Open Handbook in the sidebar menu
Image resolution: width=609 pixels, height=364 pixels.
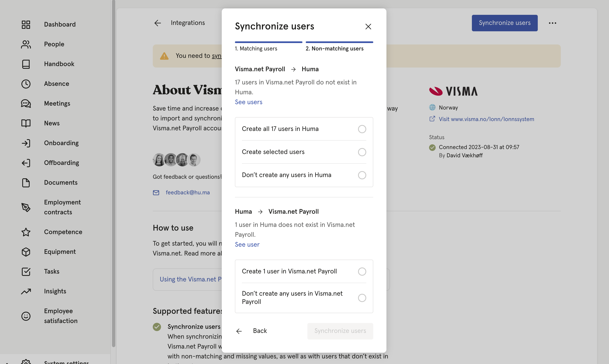click(59, 64)
